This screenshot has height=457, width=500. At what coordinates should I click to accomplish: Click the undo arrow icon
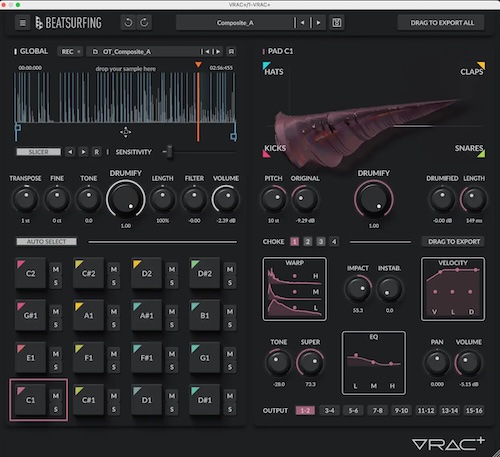pos(128,23)
